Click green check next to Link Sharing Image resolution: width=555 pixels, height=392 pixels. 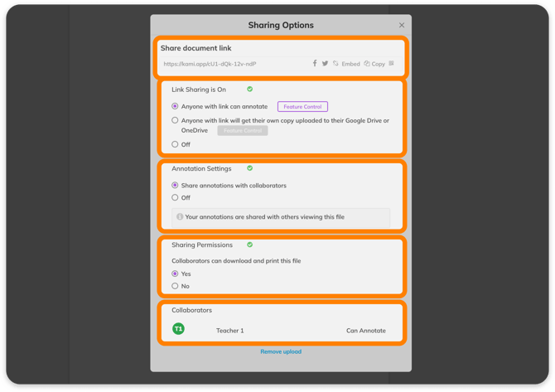pyautogui.click(x=250, y=90)
